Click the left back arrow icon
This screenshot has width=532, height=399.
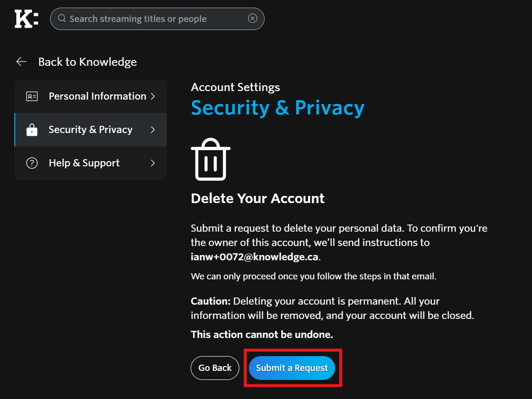(x=21, y=61)
